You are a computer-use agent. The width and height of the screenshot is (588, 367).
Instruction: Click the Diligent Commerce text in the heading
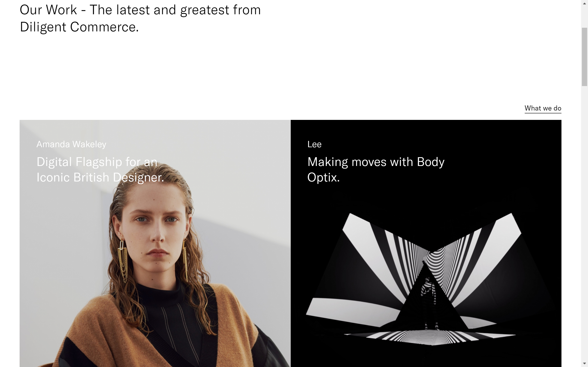click(79, 27)
